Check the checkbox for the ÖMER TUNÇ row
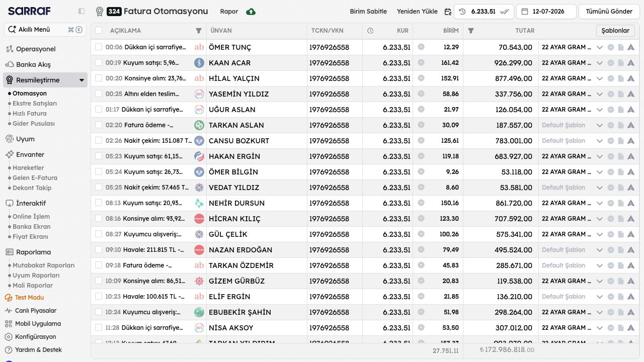The image size is (644, 362). click(x=99, y=47)
